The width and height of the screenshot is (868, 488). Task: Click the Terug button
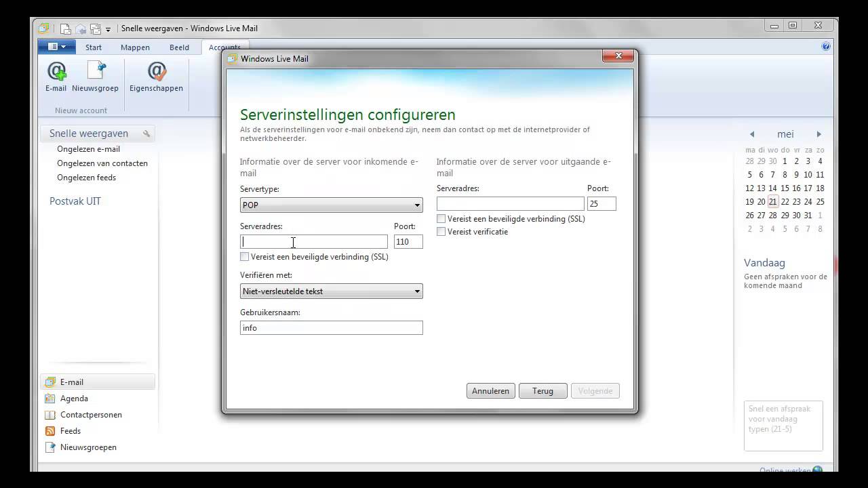(x=542, y=391)
